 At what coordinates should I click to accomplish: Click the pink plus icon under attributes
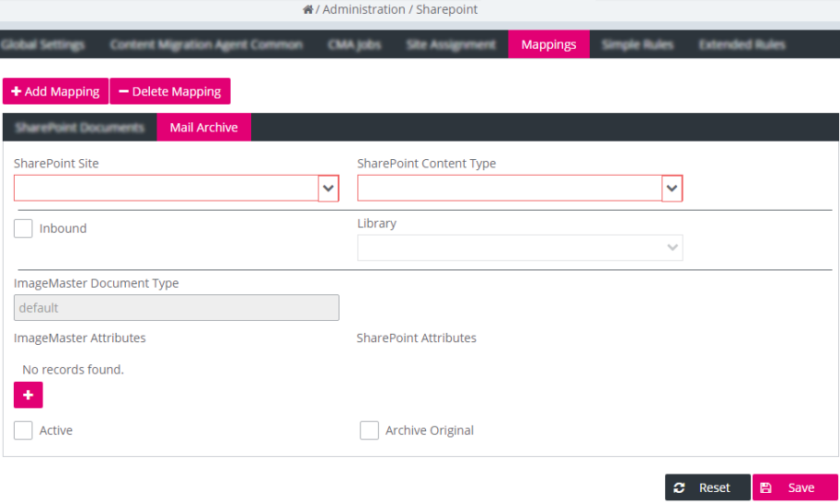pos(28,395)
